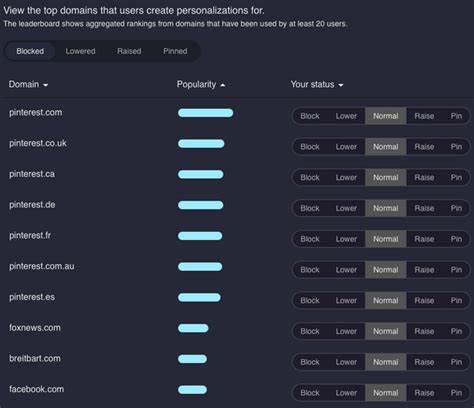
Task: Lower breitbart.com
Action: [x=346, y=362]
